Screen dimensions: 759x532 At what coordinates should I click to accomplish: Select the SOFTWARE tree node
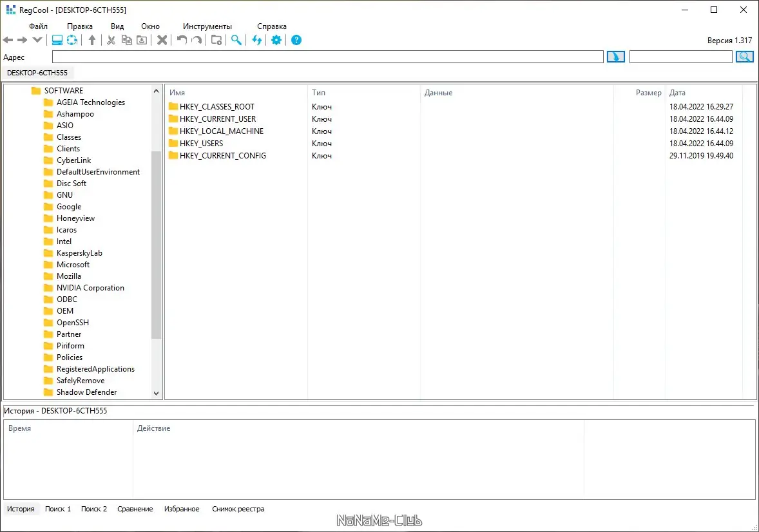(63, 91)
